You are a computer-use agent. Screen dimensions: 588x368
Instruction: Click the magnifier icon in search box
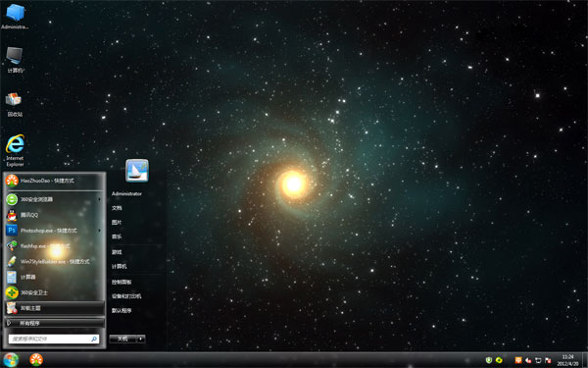94,339
